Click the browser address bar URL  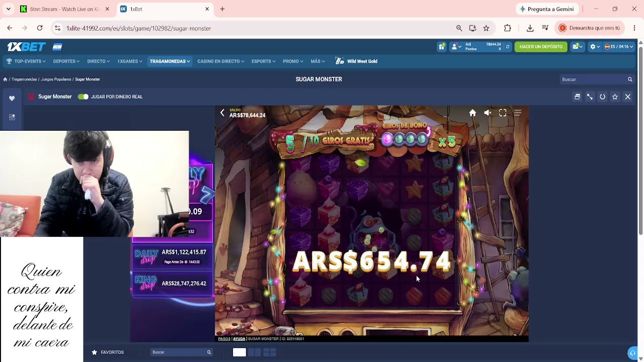coord(139,28)
